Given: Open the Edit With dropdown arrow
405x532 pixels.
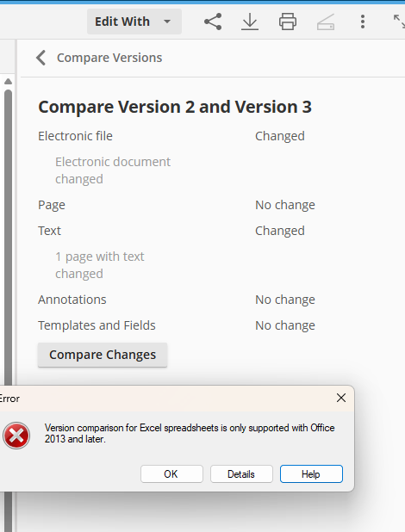Looking at the screenshot, I should click(x=167, y=22).
